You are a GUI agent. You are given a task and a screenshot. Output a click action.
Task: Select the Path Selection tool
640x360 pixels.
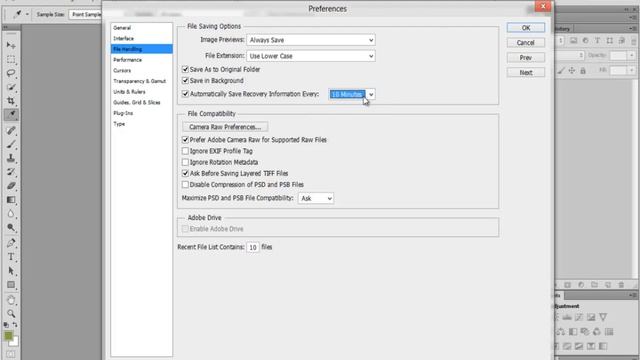pos(11,271)
